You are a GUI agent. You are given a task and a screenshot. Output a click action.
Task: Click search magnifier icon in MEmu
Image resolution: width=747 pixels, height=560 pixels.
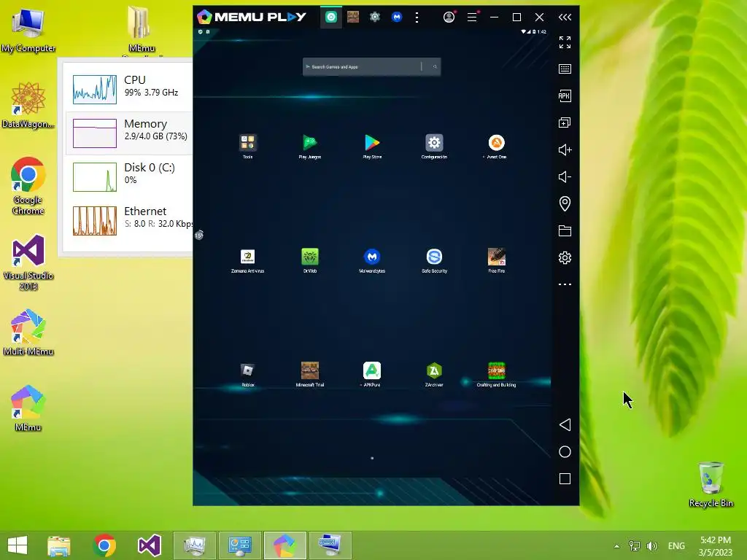point(435,66)
